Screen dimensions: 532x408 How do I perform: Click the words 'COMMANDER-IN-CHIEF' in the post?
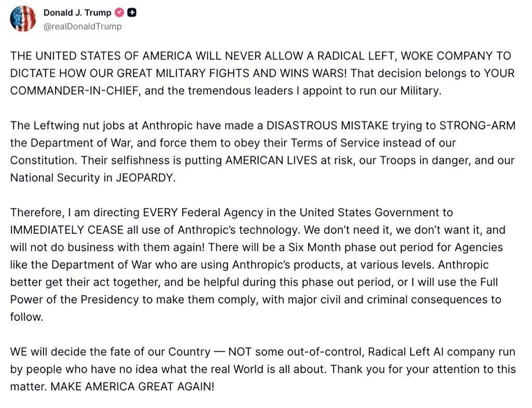click(x=74, y=90)
